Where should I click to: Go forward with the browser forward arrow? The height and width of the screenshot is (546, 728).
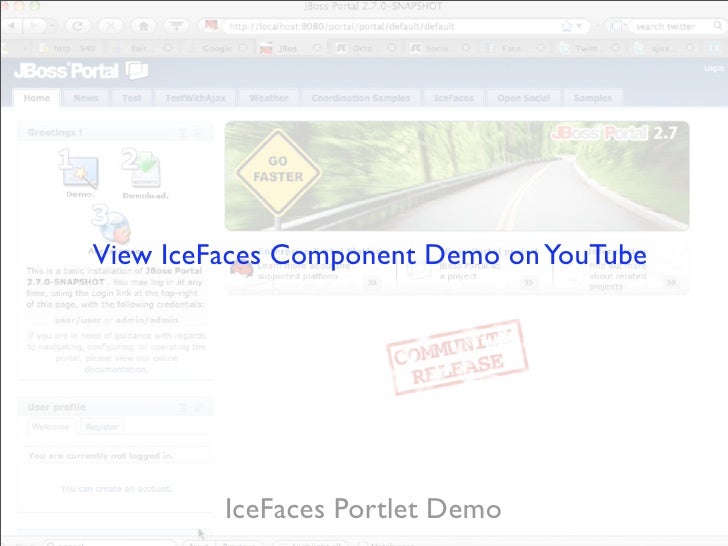33,26
